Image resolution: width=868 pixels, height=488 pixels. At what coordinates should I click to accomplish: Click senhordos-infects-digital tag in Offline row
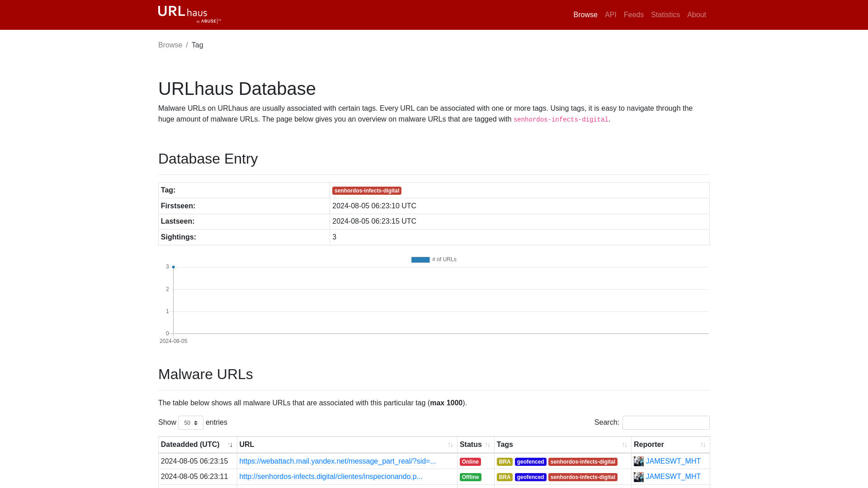[x=583, y=477]
